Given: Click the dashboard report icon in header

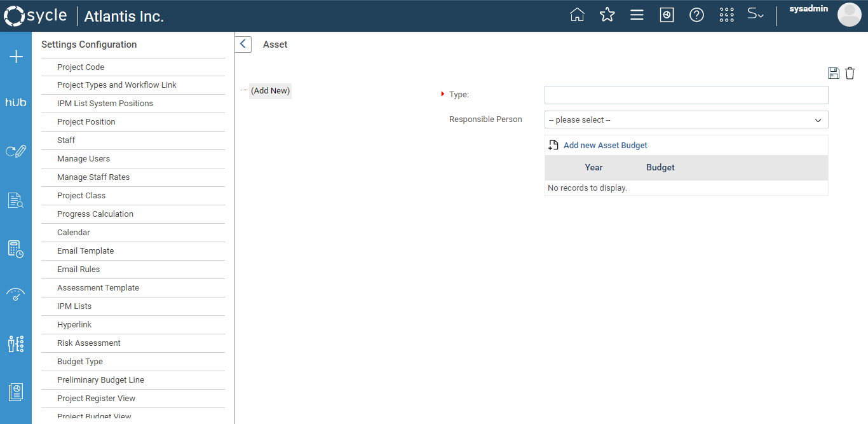Looking at the screenshot, I should coord(667,15).
